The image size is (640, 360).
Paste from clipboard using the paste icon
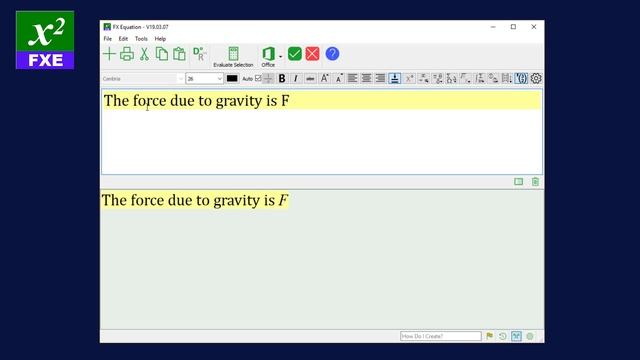click(x=179, y=54)
